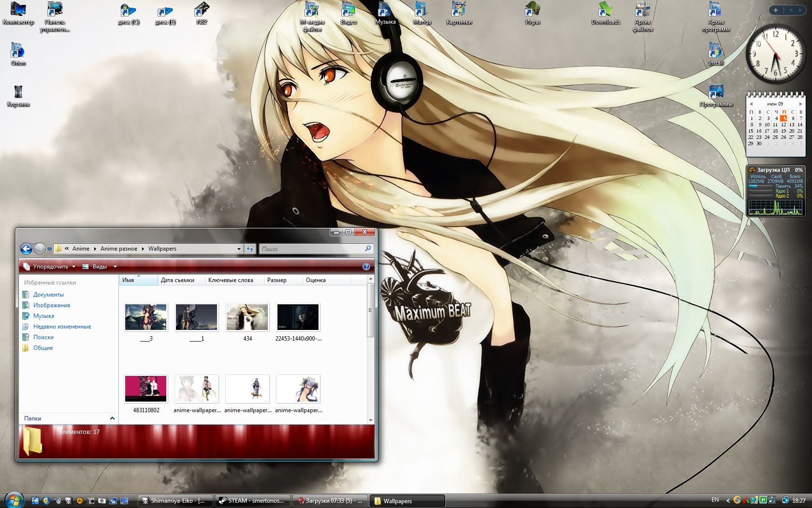Viewport: 812px width, 508px height.
Task: Switch to STEAM taskbar button
Action: click(253, 501)
